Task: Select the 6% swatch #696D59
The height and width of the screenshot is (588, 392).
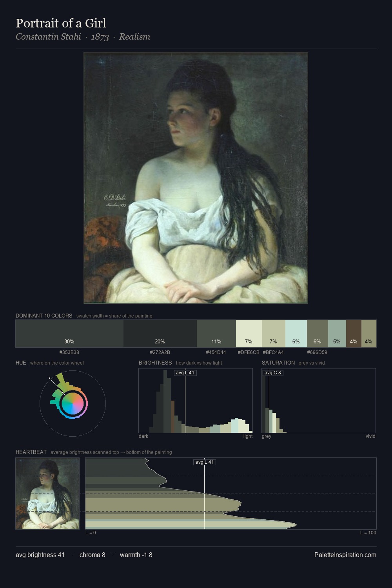Action: 317,334
